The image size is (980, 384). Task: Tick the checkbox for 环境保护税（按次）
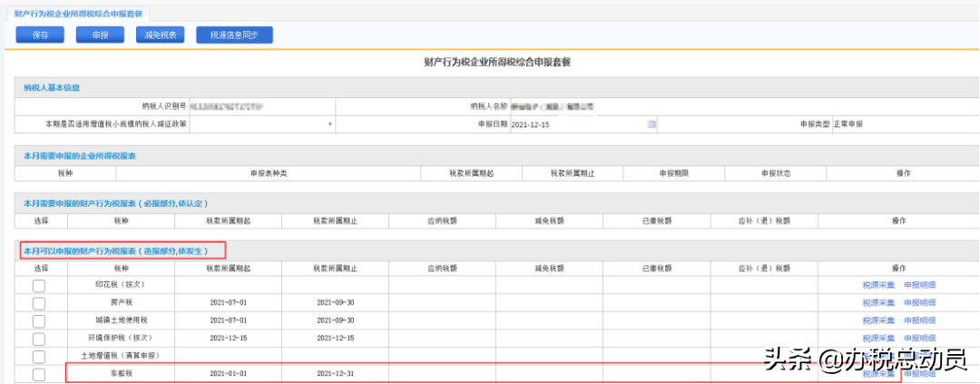pyautogui.click(x=39, y=339)
